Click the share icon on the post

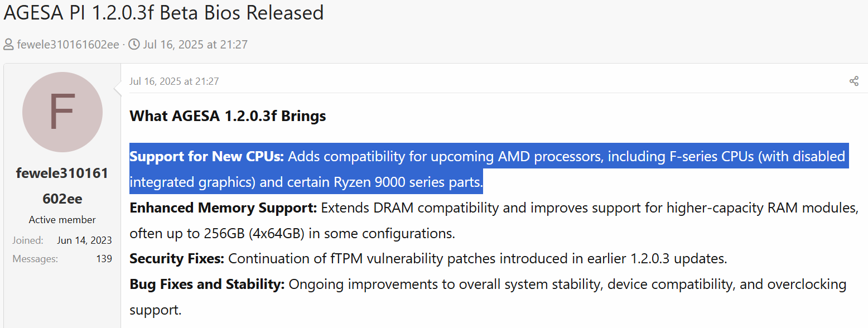(x=853, y=81)
